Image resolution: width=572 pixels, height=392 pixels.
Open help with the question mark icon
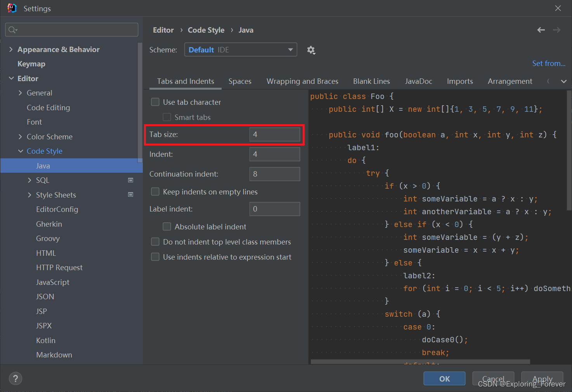16,378
